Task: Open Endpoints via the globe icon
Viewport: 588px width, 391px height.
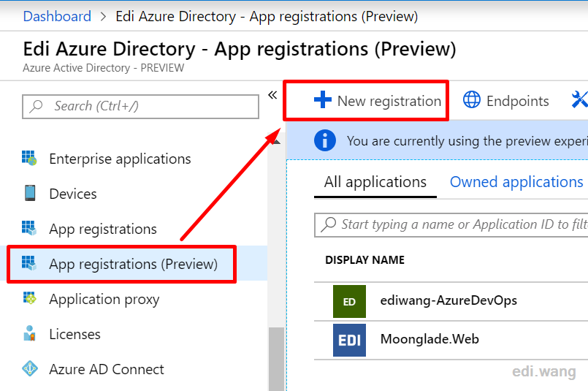Action: (x=471, y=100)
